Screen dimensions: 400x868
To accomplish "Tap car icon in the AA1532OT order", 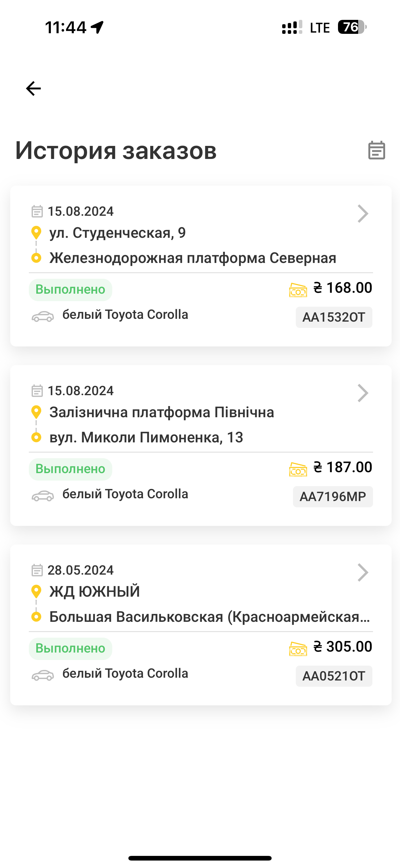I will [x=43, y=316].
